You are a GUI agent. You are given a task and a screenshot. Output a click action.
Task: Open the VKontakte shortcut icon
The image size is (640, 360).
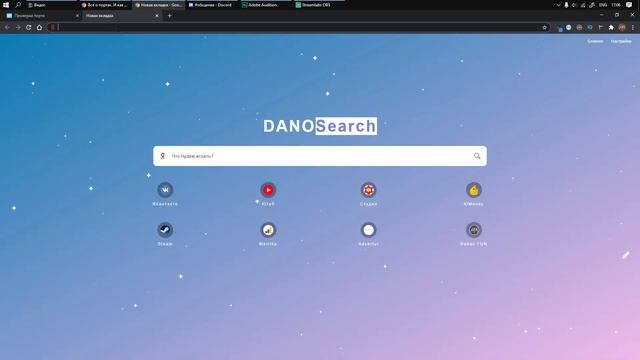pyautogui.click(x=165, y=190)
